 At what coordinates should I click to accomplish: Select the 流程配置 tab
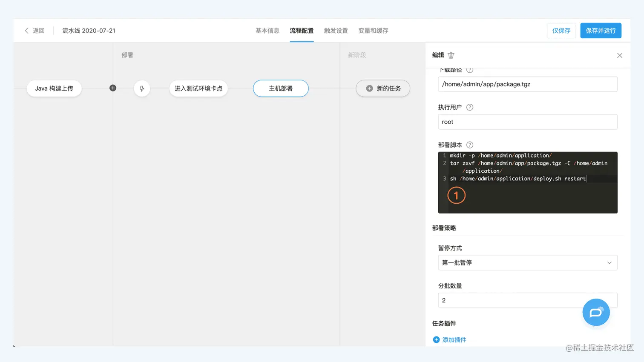tap(302, 31)
